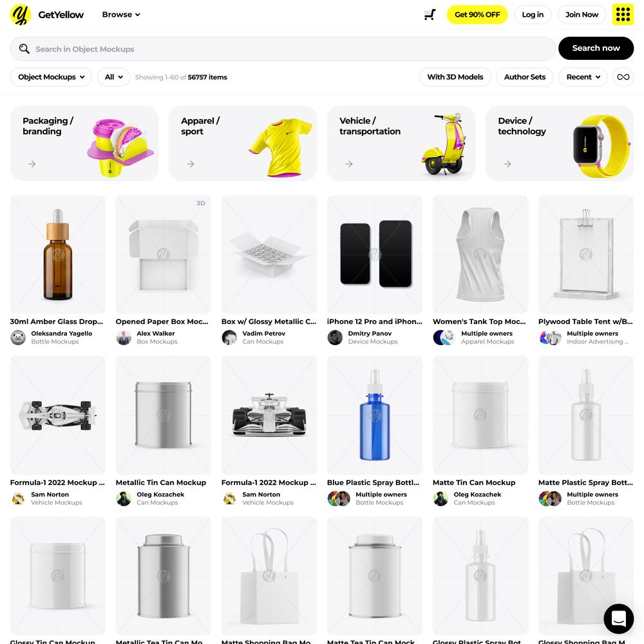Focus the Search in Object Mockups field
This screenshot has height=644, width=644.
coord(283,49)
